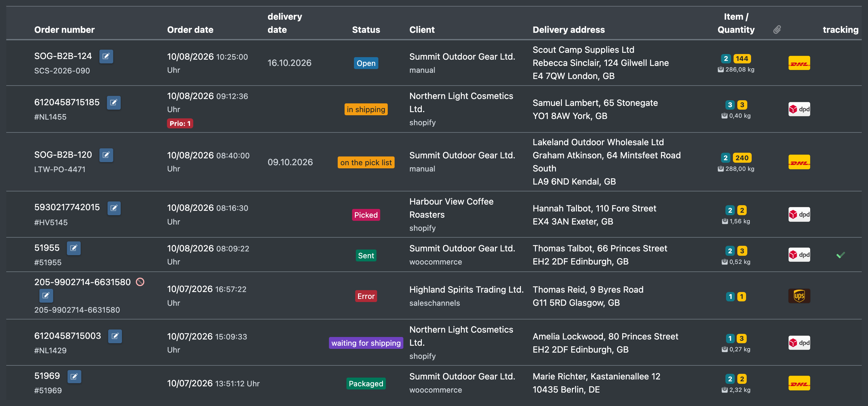
Task: Click dpd logo for order 6120458715185
Action: (799, 109)
